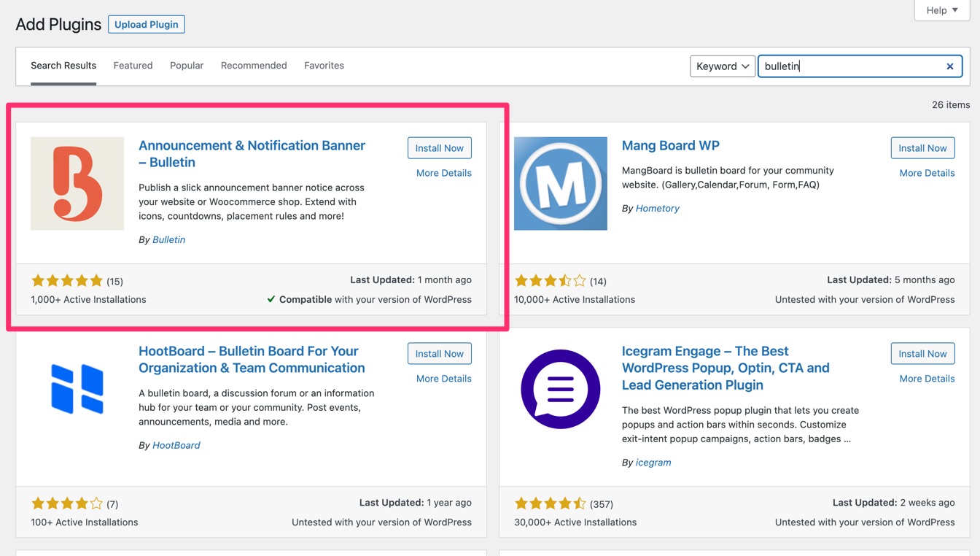Expand the Help panel

pyautogui.click(x=942, y=10)
